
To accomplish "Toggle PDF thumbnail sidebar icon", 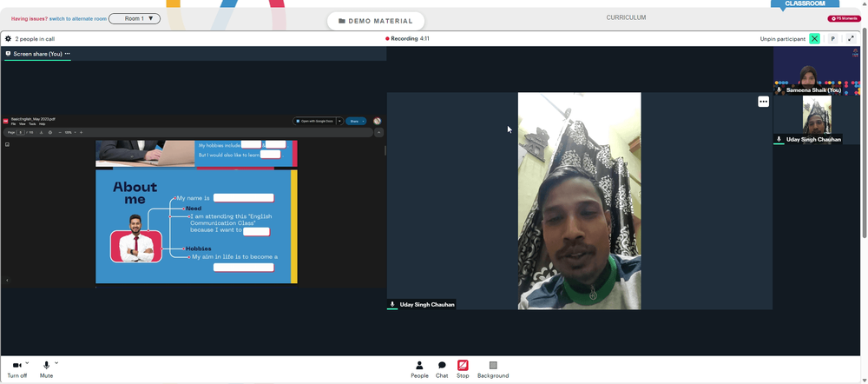I will tap(7, 144).
